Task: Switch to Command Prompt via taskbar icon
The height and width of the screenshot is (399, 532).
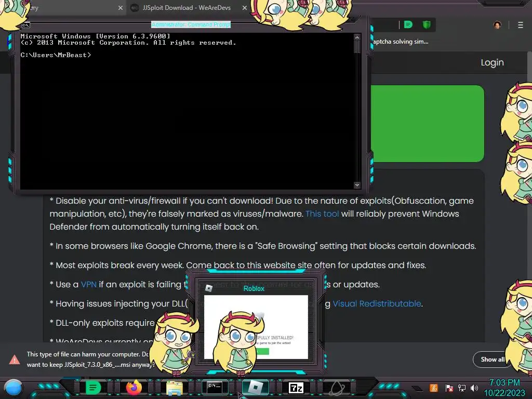Action: pyautogui.click(x=215, y=387)
